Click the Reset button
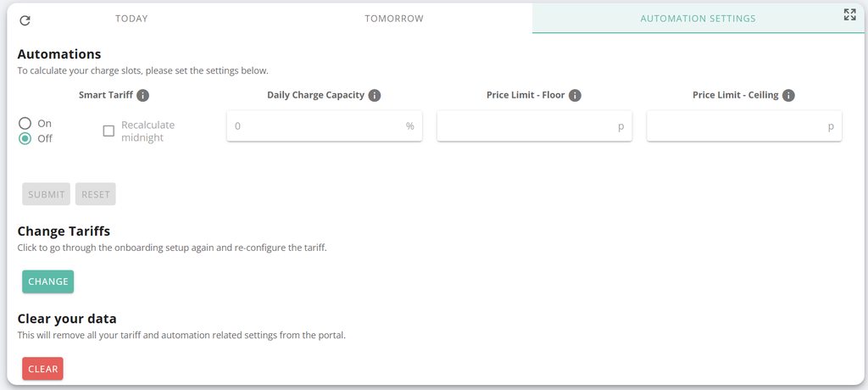This screenshot has width=868, height=390. click(x=96, y=194)
